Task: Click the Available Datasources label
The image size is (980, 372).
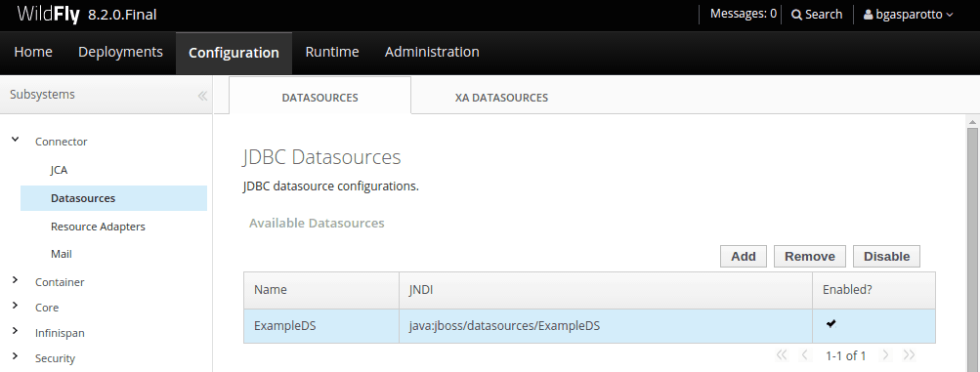Action: coord(317,223)
